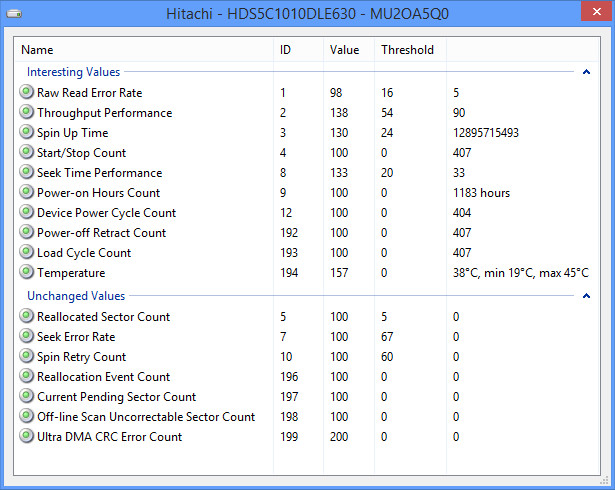Collapse the Unchanged Values group

coord(586,296)
